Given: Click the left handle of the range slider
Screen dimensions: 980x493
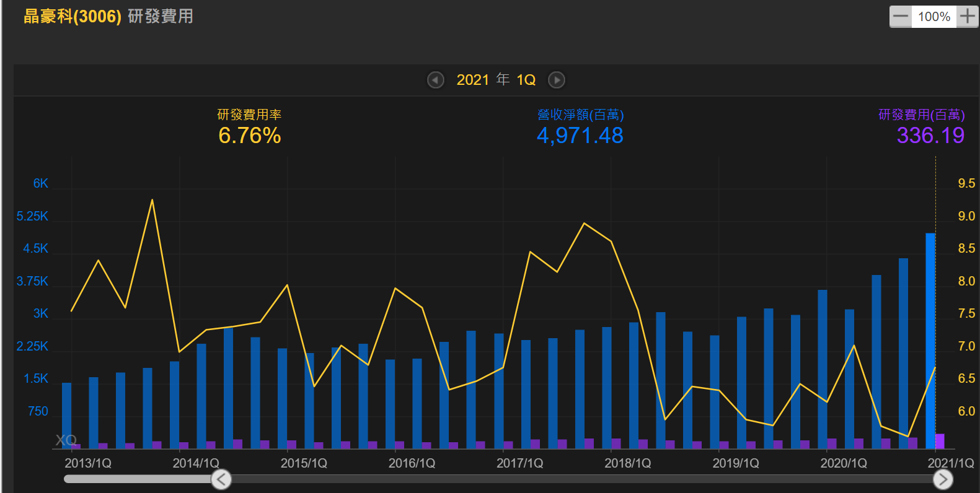Looking at the screenshot, I should tap(221, 479).
